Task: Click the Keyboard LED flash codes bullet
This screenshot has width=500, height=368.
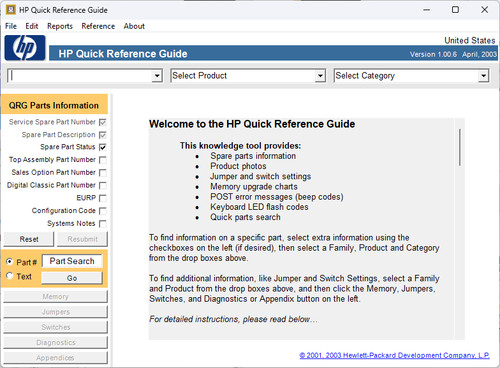Action: pyautogui.click(x=259, y=207)
